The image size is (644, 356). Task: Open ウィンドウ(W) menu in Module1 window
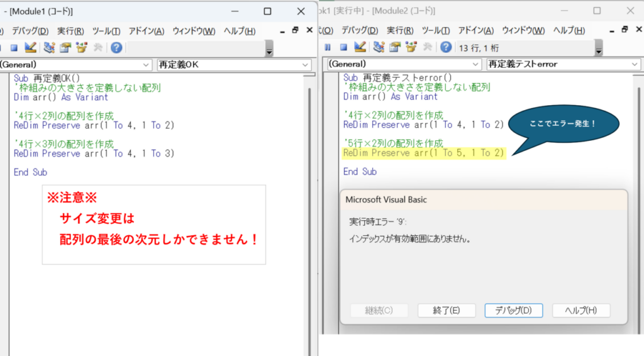click(194, 31)
